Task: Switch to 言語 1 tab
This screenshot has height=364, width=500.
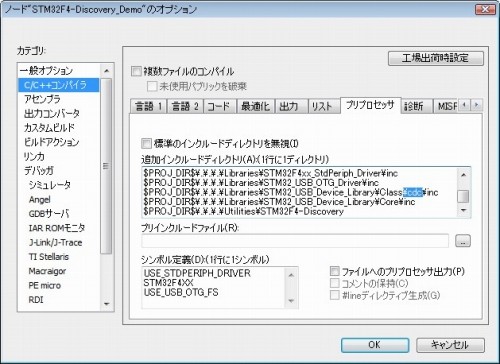Action: pyautogui.click(x=148, y=107)
